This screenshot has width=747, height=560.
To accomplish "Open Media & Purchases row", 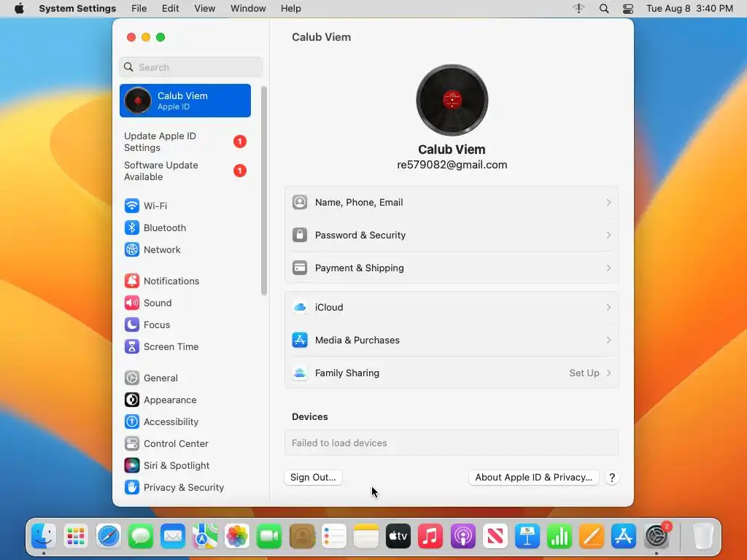I will point(452,341).
